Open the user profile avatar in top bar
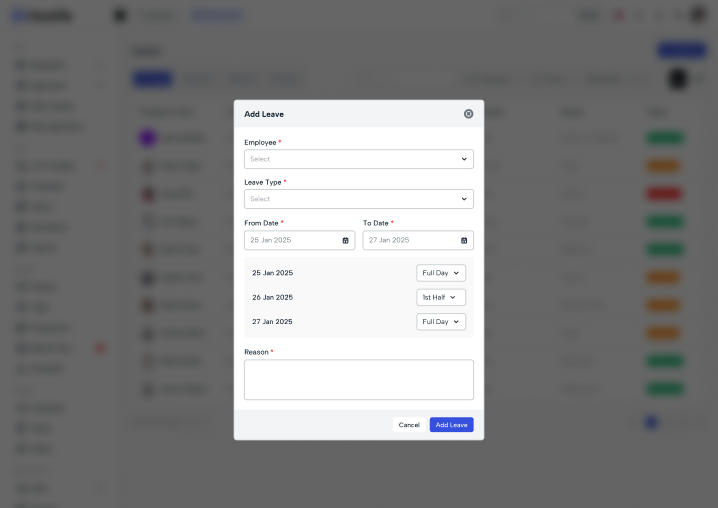The width and height of the screenshot is (718, 508). point(698,15)
